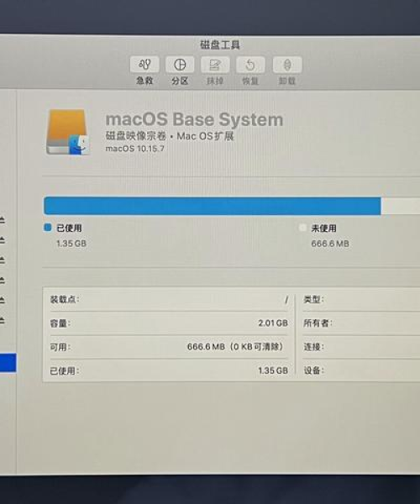Viewport: 420px width, 504px height.
Task: Click the blue 已使用 legend swatch
Action: [48, 228]
